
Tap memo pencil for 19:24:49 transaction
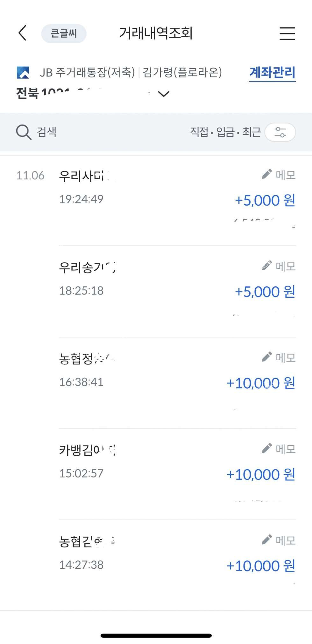click(267, 174)
